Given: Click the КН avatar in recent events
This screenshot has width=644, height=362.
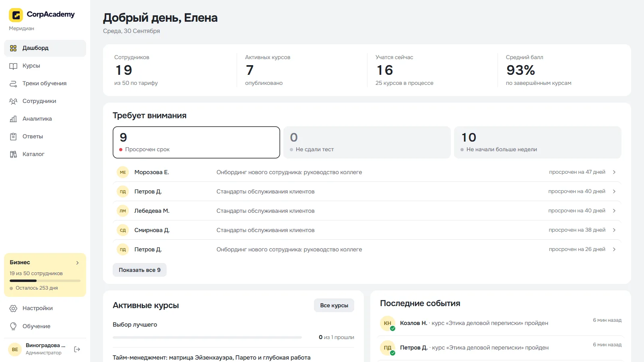Looking at the screenshot, I should [x=388, y=323].
